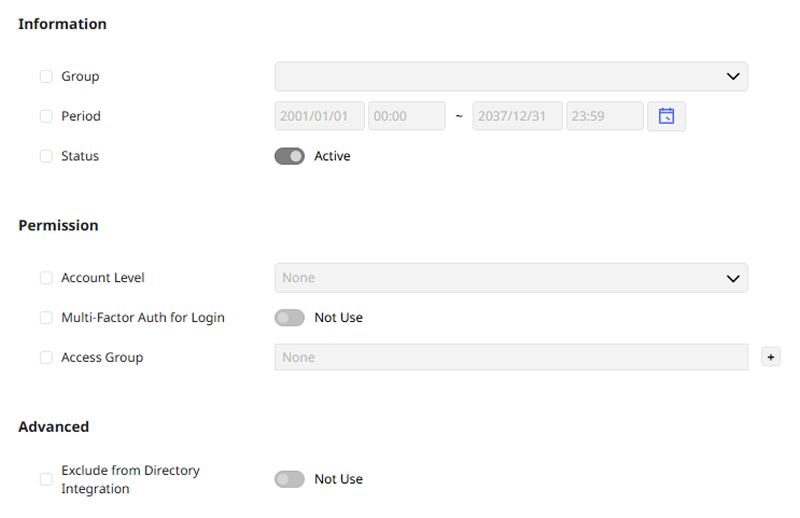Select the end date field 2037/12/31
The width and height of the screenshot is (800, 518).
pos(517,116)
